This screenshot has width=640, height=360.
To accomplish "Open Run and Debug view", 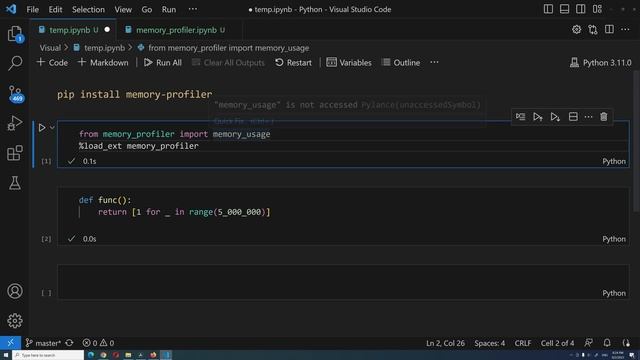I will click(15, 123).
